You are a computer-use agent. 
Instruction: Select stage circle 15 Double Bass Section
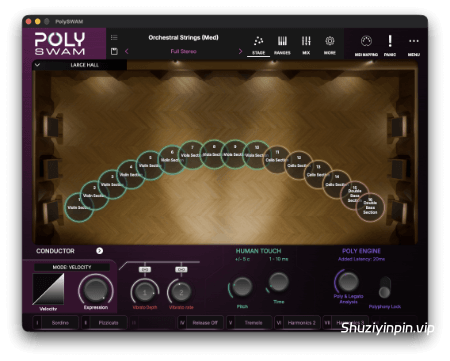pyautogui.click(x=355, y=195)
